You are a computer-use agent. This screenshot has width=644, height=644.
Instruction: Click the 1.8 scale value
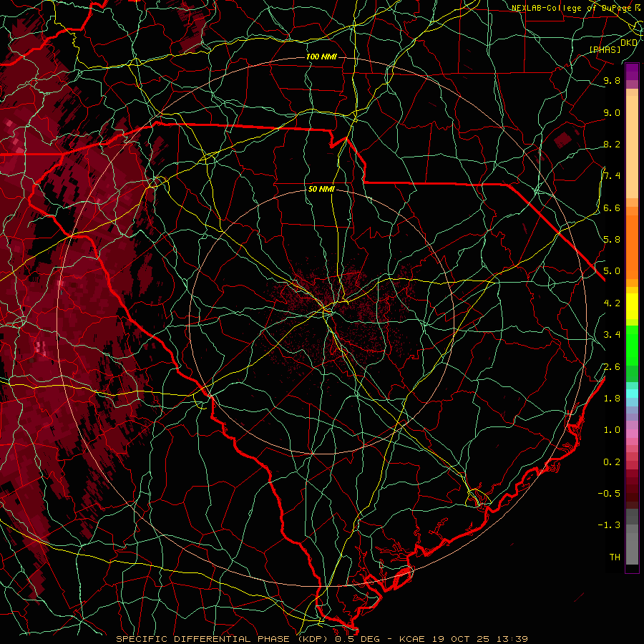pos(612,399)
